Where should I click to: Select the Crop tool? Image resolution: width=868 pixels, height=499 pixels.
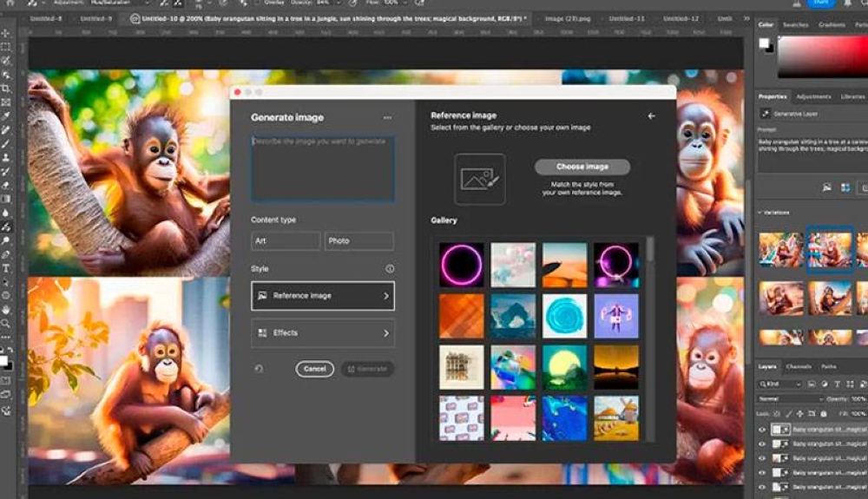coord(5,89)
